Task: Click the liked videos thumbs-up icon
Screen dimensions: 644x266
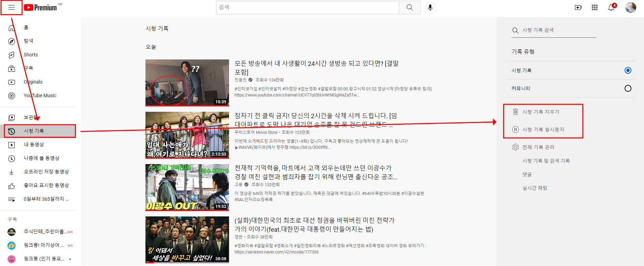Action: 12,186
